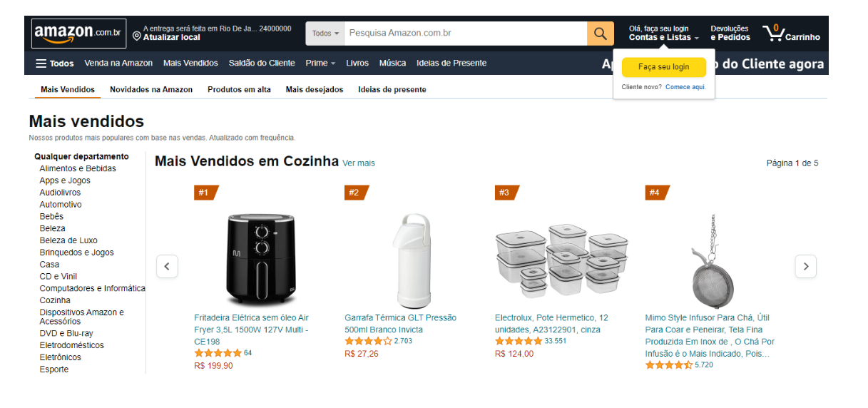
Task: Switch to Novidades na Amazon tab
Action: (x=151, y=90)
